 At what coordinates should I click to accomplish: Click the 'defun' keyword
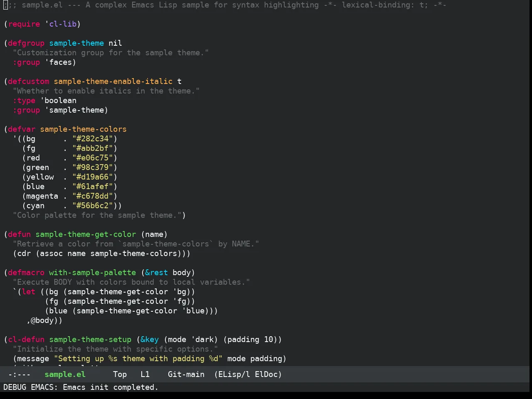20,234
